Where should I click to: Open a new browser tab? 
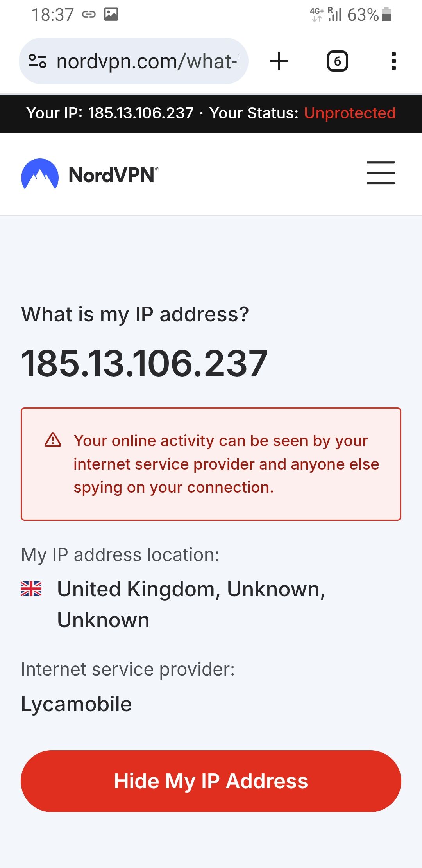coord(279,61)
